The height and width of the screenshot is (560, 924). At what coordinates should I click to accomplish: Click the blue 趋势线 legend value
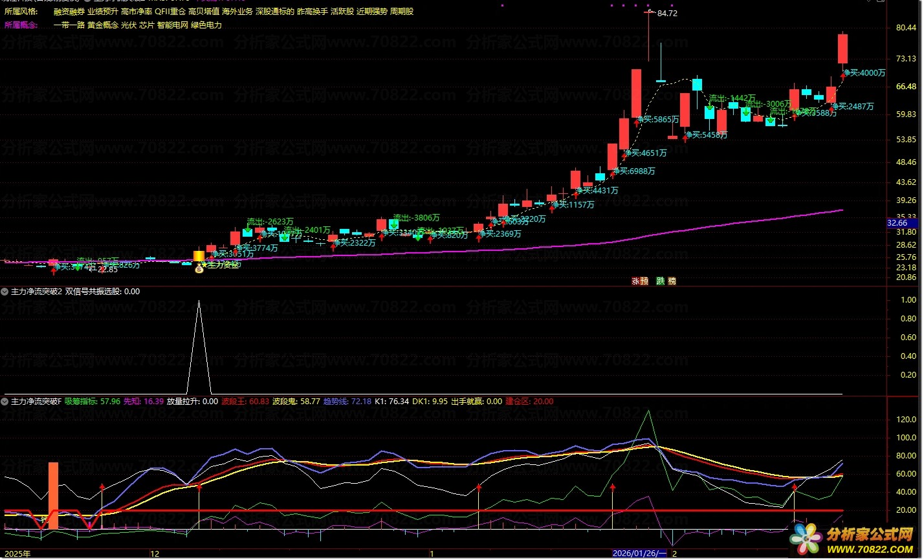point(347,402)
